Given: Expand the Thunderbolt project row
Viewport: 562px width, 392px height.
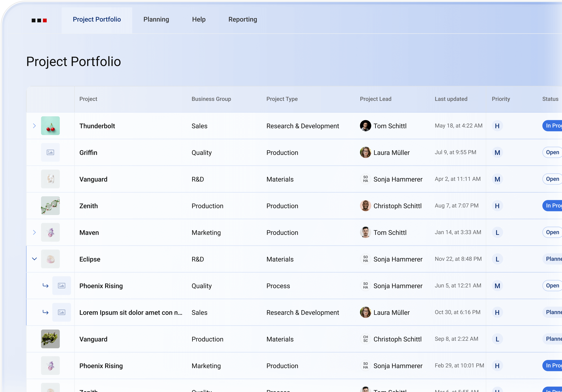Looking at the screenshot, I should [34, 125].
